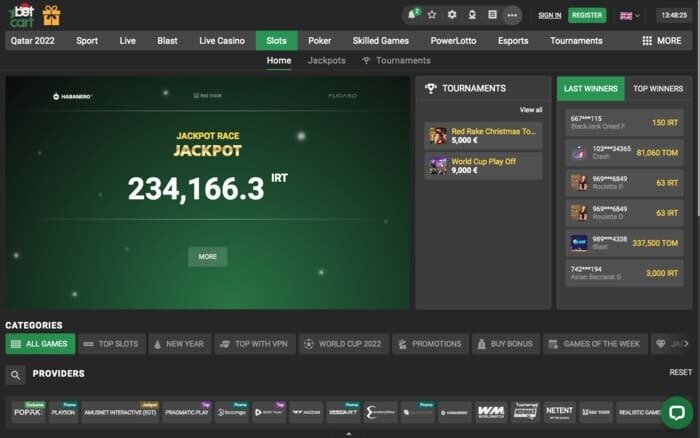Viewport: 700px width, 438px height.
Task: Select the WM provider logo
Action: pyautogui.click(x=491, y=412)
